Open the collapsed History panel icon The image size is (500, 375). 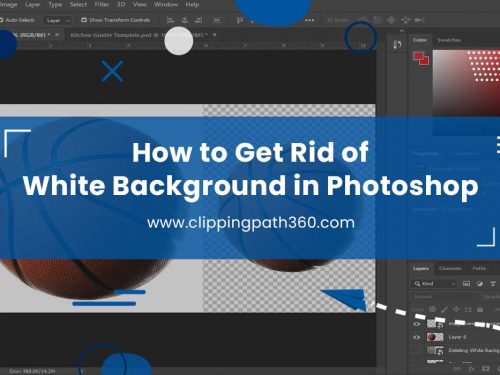click(x=397, y=44)
